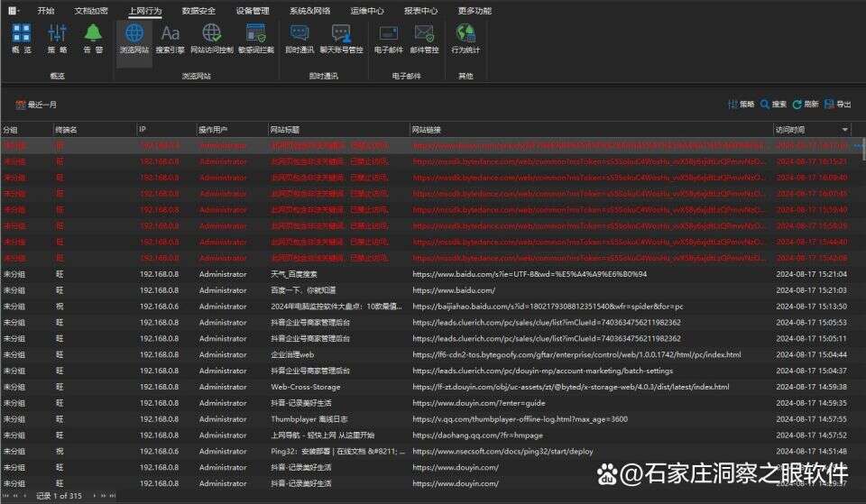Open the 最近一月 date range filter
866x504 pixels.
pos(36,105)
